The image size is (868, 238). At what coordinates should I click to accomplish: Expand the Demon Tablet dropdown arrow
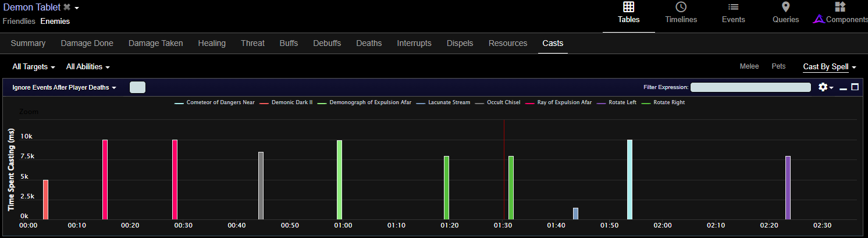[x=77, y=8]
